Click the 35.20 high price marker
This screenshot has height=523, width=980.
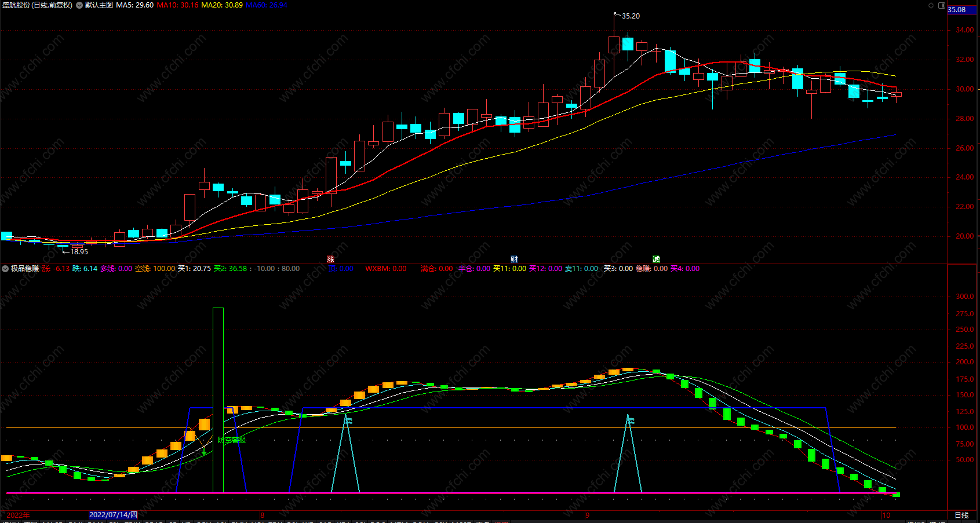pos(631,16)
